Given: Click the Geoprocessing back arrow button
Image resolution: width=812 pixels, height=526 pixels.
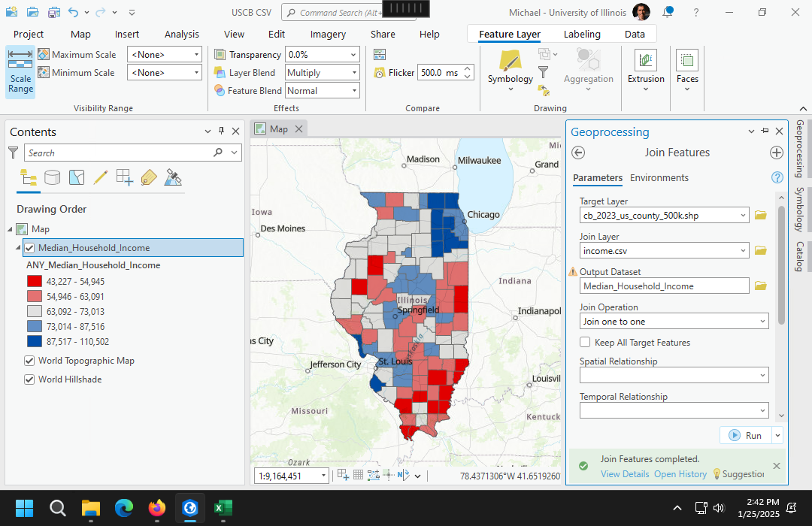Looking at the screenshot, I should 578,153.
